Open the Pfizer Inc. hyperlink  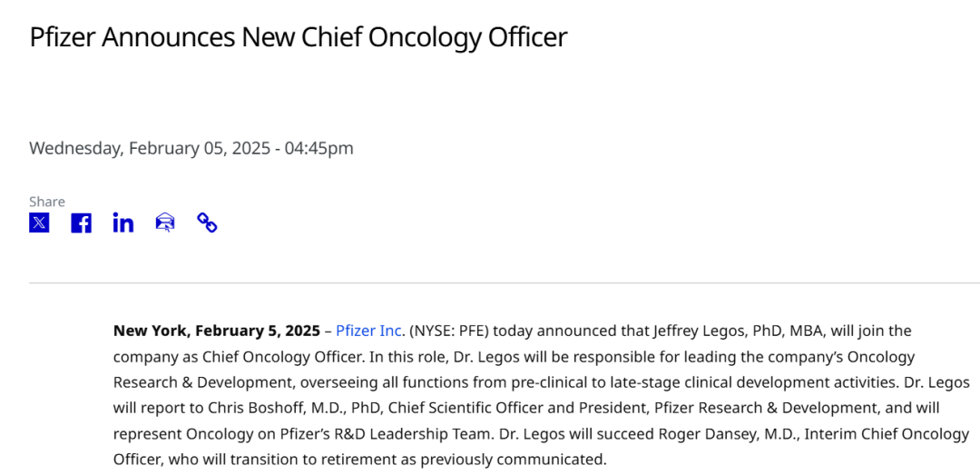point(368,331)
